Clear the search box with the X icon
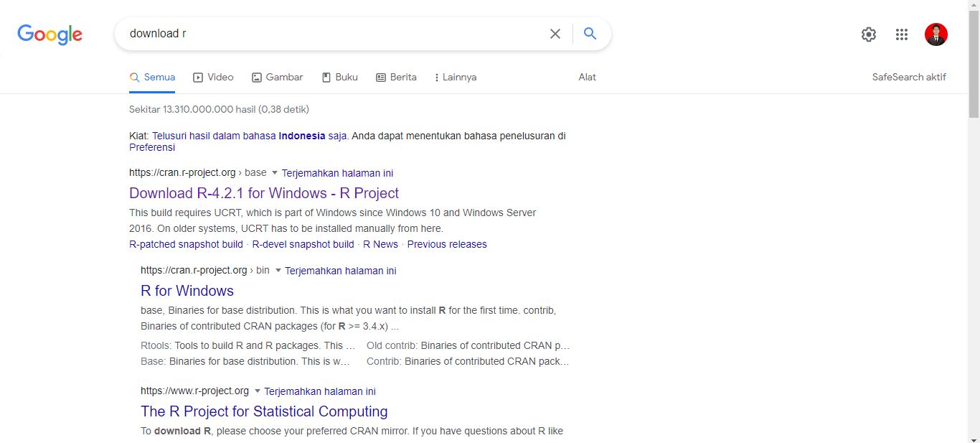980x443 pixels. [x=555, y=34]
